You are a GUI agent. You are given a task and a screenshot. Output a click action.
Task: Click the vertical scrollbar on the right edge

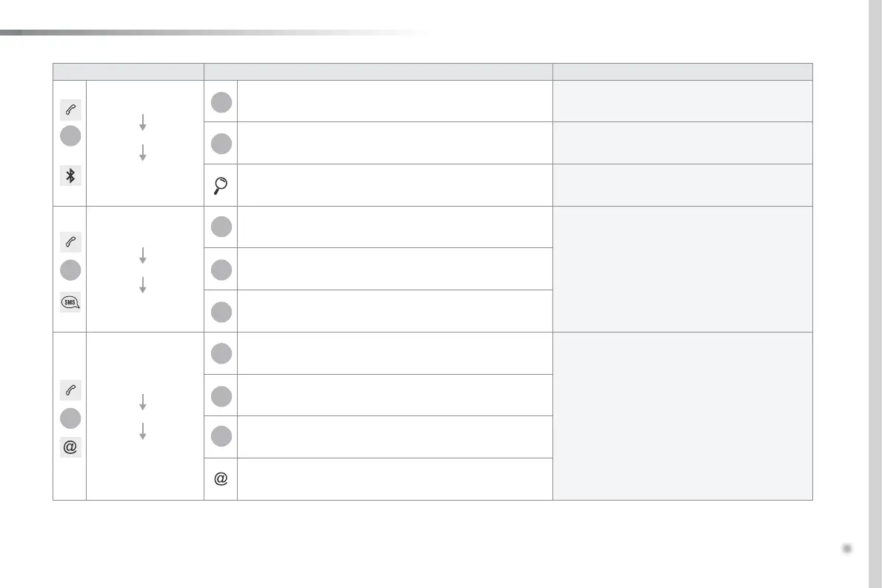(x=874, y=294)
